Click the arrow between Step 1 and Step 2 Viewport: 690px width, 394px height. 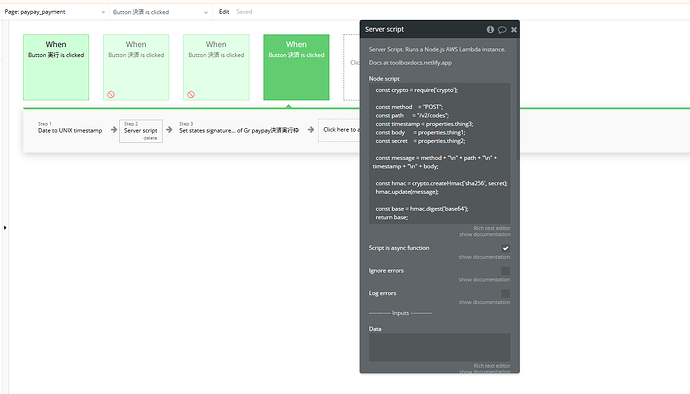coord(114,130)
